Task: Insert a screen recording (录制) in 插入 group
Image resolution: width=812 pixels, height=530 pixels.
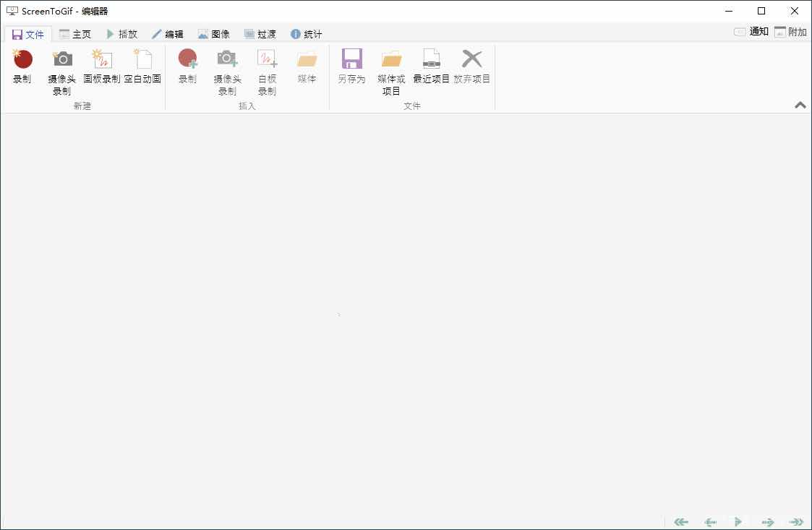Action: coord(187,67)
